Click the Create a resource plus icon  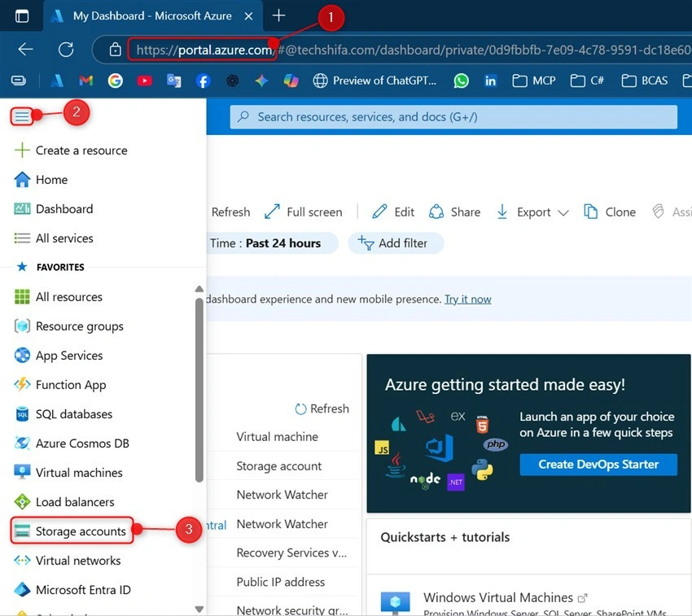22,150
